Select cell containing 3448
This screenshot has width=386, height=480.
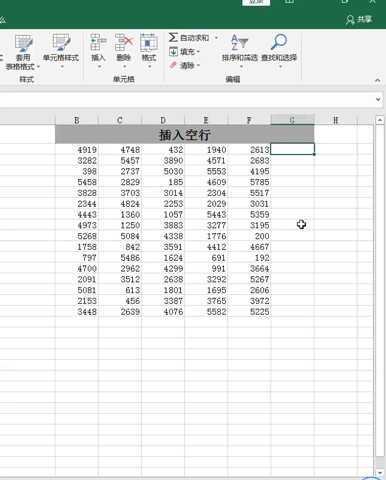pos(77,312)
